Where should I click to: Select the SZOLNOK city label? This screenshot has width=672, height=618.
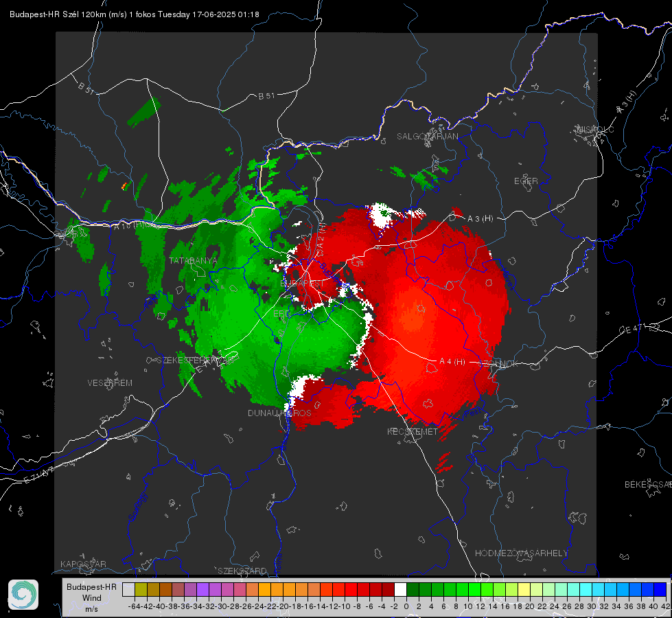(x=498, y=364)
